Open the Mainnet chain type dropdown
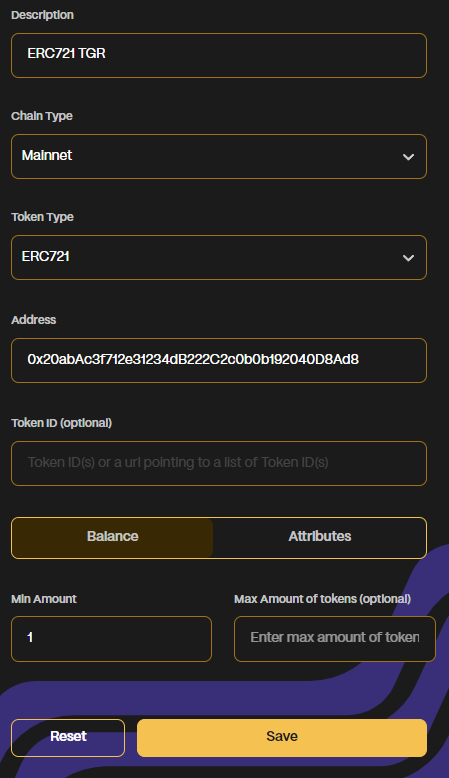This screenshot has height=778, width=449. click(219, 156)
